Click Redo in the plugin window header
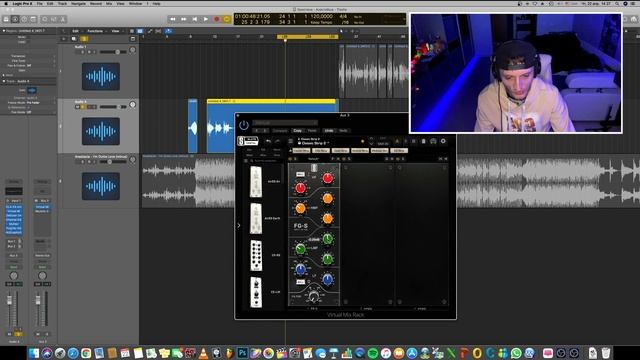Screen dimensions: 640x360 click(x=343, y=131)
